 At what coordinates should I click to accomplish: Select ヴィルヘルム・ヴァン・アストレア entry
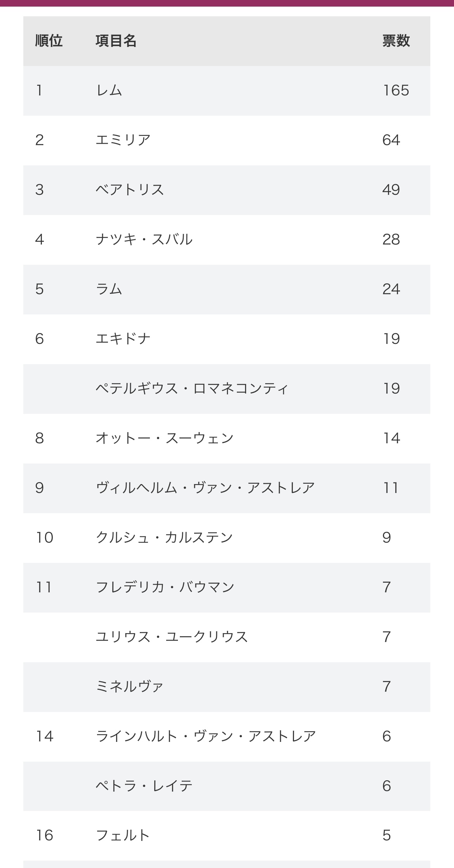(x=205, y=488)
